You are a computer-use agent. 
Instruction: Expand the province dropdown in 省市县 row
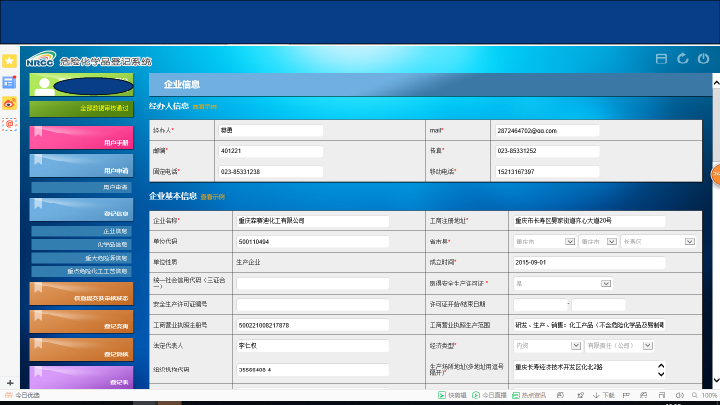pyautogui.click(x=541, y=241)
